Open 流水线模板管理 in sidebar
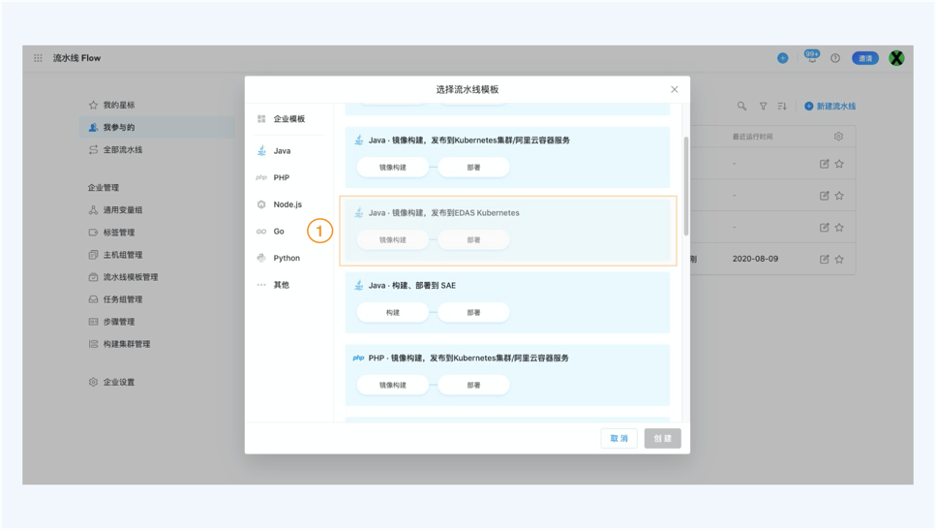The height and width of the screenshot is (530, 936). [130, 277]
